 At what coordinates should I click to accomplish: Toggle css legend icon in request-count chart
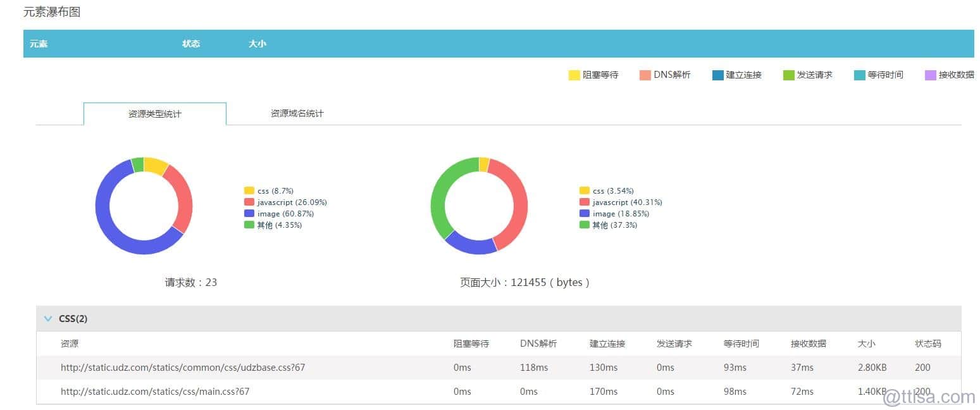click(249, 191)
